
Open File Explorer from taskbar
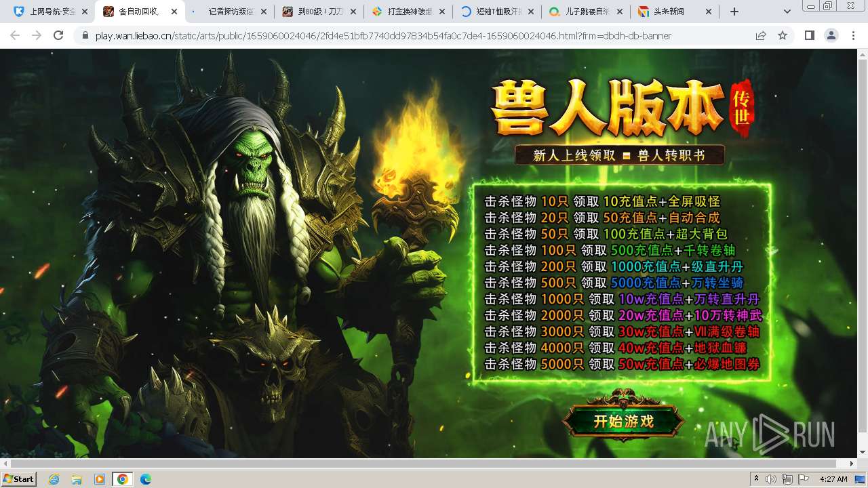click(x=77, y=479)
